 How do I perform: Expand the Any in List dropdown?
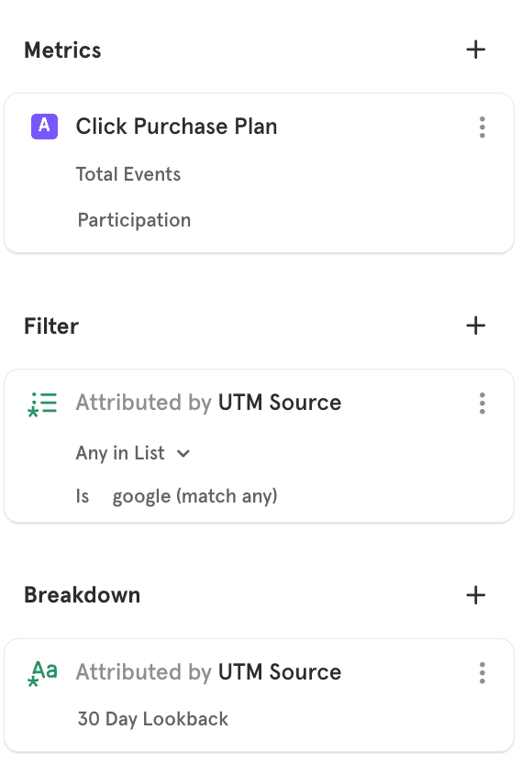tap(132, 454)
